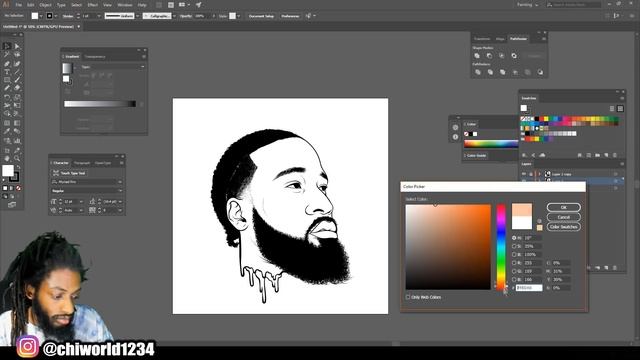Show Swatches panel thumbnail view
Screen dimensions: 640x360
coord(620,109)
